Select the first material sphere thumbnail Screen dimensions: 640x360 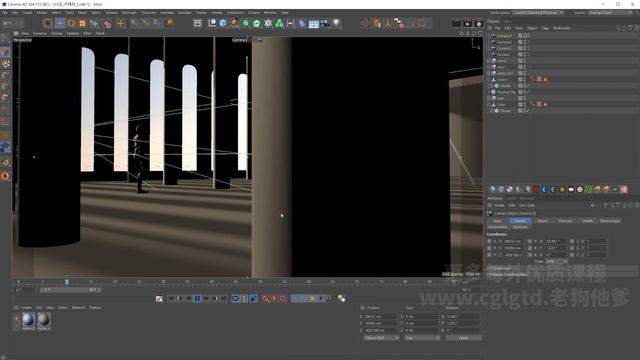click(x=28, y=320)
